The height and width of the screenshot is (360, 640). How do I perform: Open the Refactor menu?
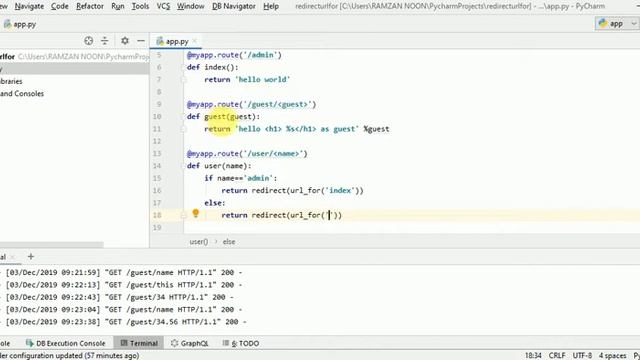[x=90, y=6]
